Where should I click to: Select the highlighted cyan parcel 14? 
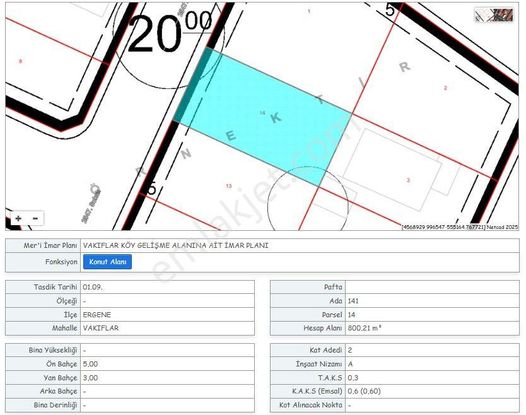(262, 117)
